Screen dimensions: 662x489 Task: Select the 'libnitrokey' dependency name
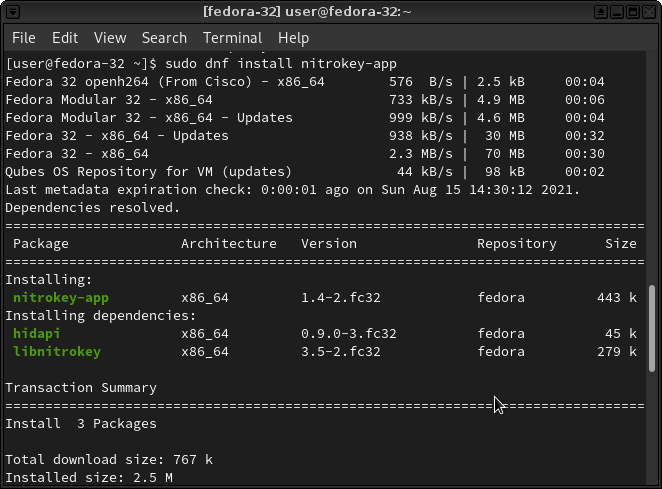point(57,351)
